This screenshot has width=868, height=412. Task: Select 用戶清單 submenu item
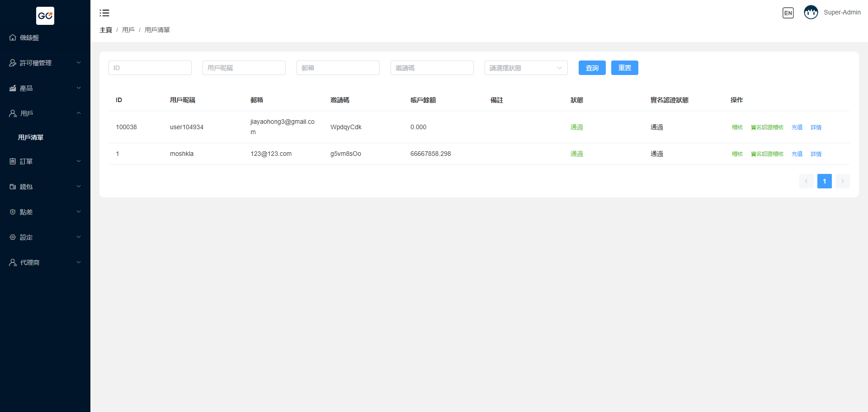(31, 137)
